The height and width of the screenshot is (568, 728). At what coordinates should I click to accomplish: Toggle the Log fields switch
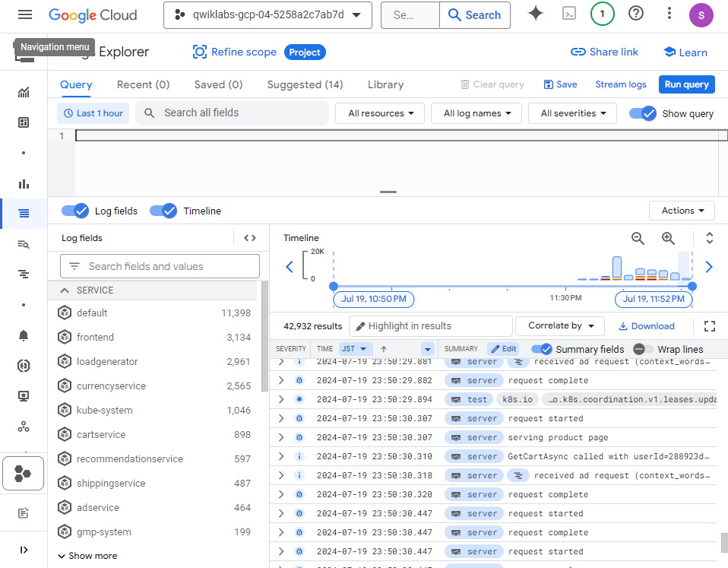pos(75,211)
